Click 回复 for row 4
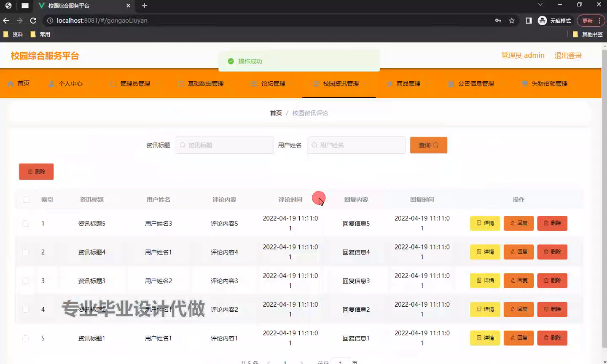This screenshot has width=607, height=364. [x=519, y=309]
